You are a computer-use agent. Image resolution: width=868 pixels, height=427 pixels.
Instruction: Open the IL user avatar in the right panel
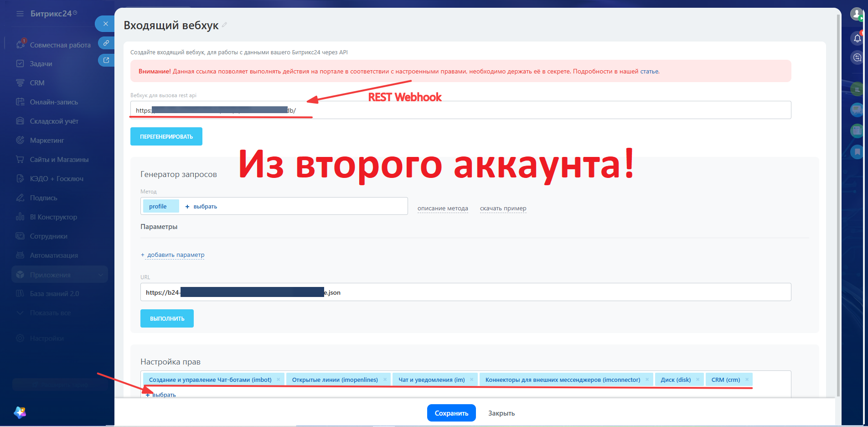point(857,89)
